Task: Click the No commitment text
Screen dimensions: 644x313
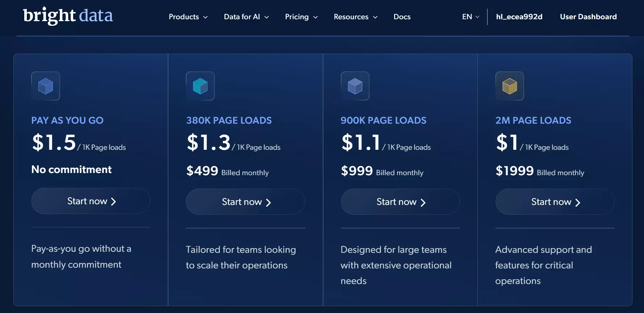Action: click(71, 169)
